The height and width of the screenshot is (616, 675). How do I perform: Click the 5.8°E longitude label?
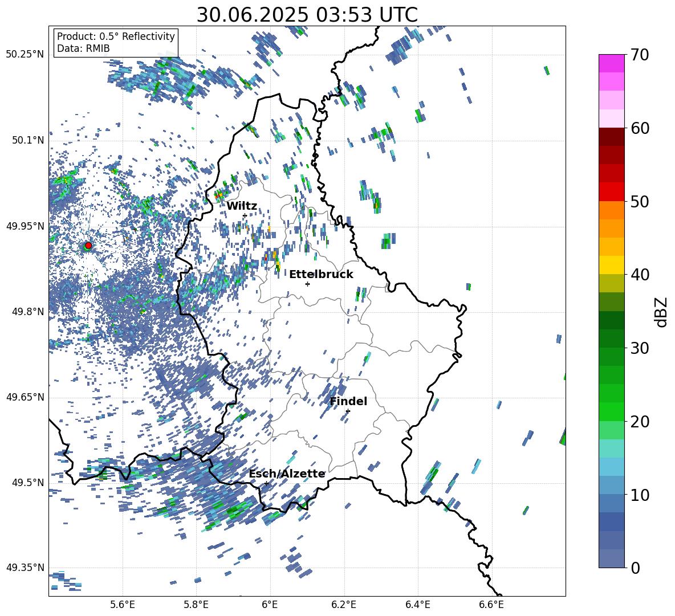(196, 605)
